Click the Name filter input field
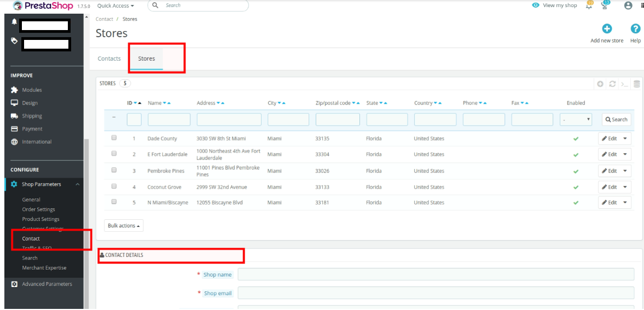Image resolution: width=644 pixels, height=310 pixels. pyautogui.click(x=169, y=120)
